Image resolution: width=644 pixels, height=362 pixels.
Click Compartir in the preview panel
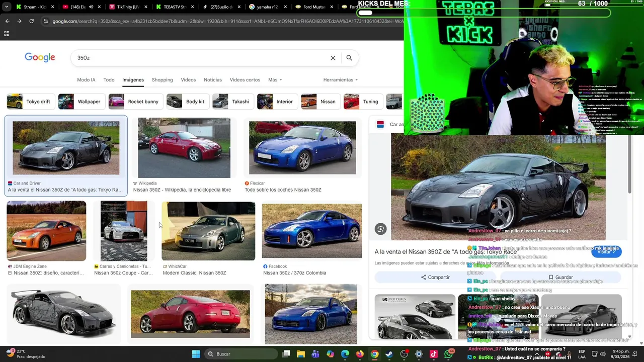tap(435, 277)
